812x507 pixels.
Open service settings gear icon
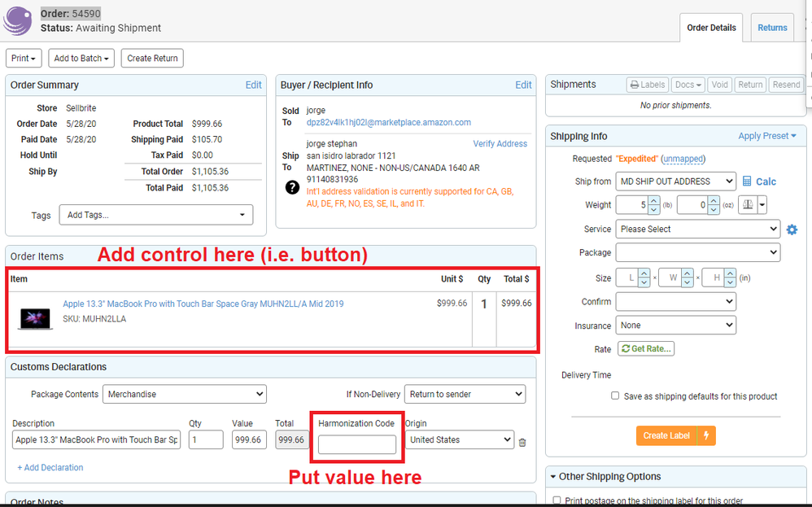coord(792,229)
